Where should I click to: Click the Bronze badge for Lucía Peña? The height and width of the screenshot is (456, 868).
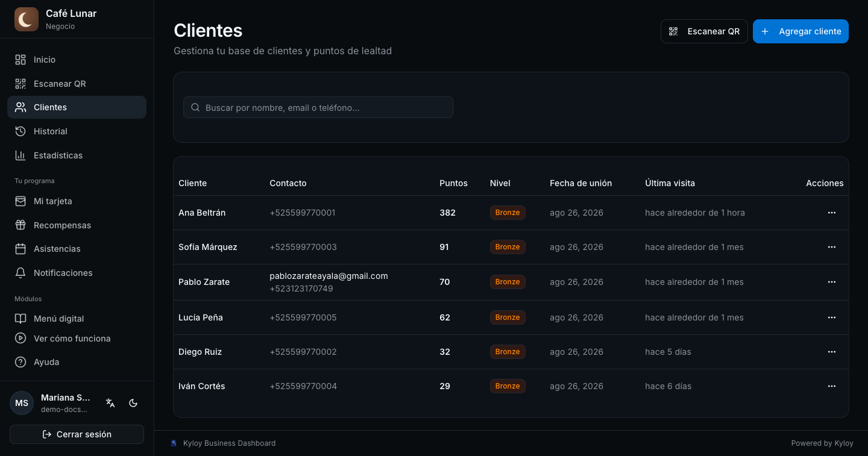click(x=508, y=317)
